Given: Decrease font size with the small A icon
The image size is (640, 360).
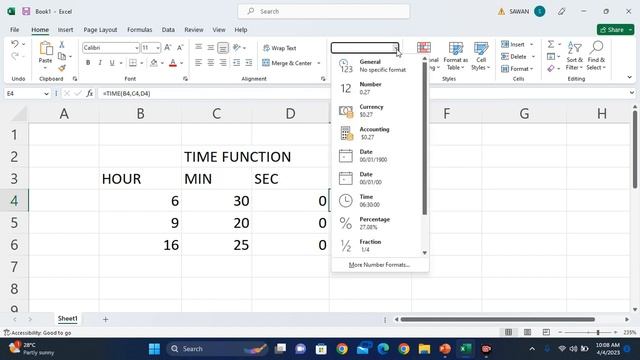Looking at the screenshot, I should click(180, 48).
